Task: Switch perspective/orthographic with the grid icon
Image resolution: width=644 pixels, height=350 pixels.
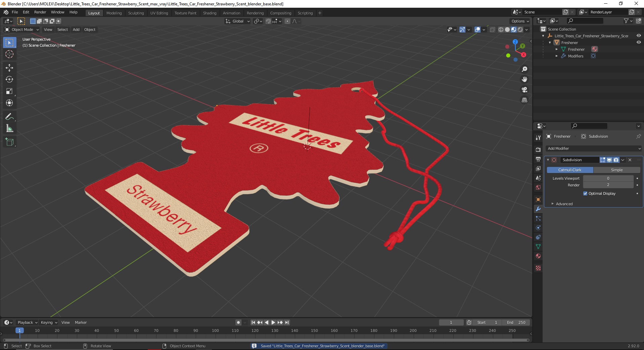Action: click(x=524, y=100)
